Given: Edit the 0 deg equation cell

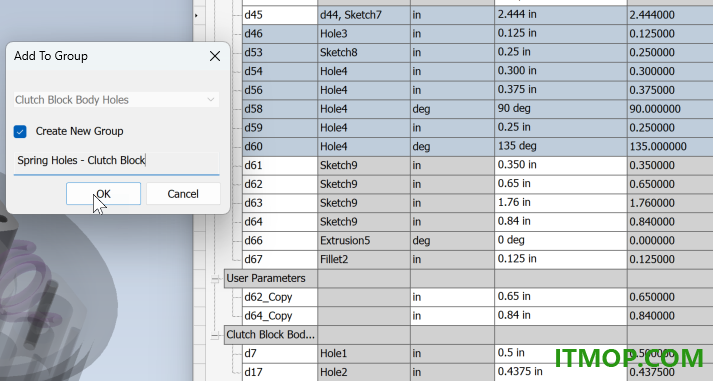Looking at the screenshot, I should 561,241.
